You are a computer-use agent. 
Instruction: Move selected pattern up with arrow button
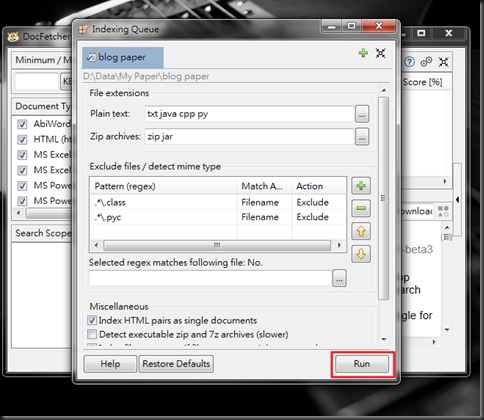(x=361, y=231)
